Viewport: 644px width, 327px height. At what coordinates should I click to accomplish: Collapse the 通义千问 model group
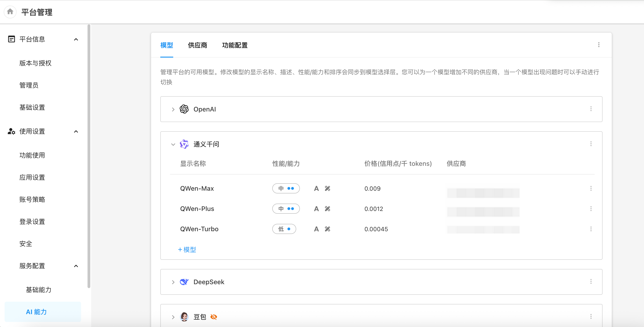[173, 144]
